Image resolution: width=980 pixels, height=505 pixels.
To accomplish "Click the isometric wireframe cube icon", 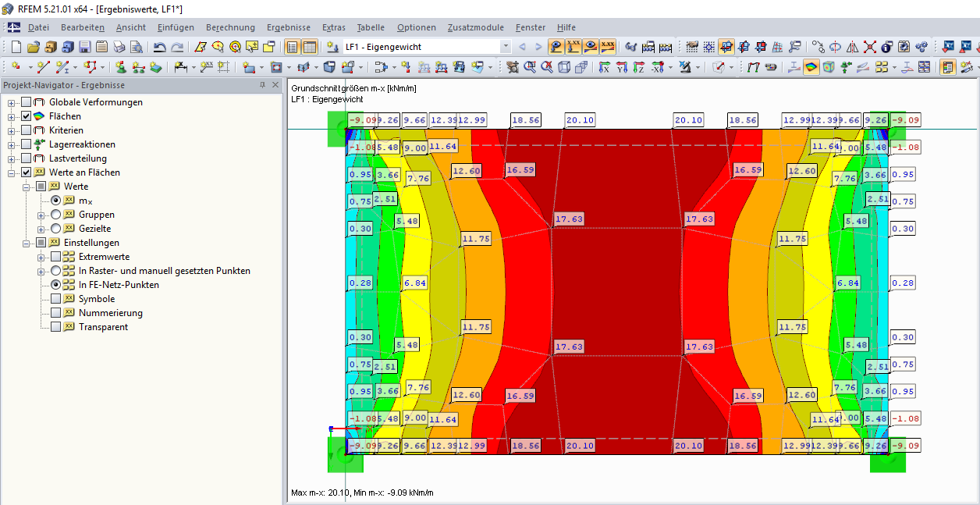I will tap(564, 67).
